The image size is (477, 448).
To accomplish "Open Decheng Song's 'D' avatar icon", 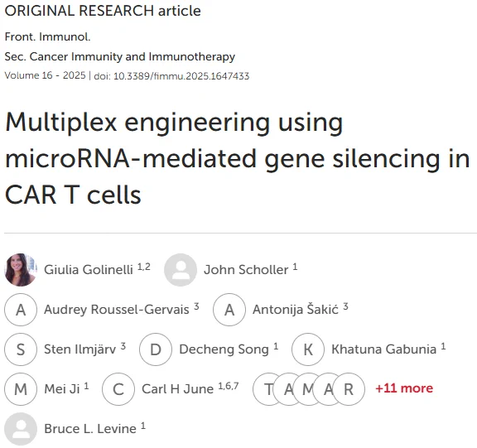I will click(156, 349).
